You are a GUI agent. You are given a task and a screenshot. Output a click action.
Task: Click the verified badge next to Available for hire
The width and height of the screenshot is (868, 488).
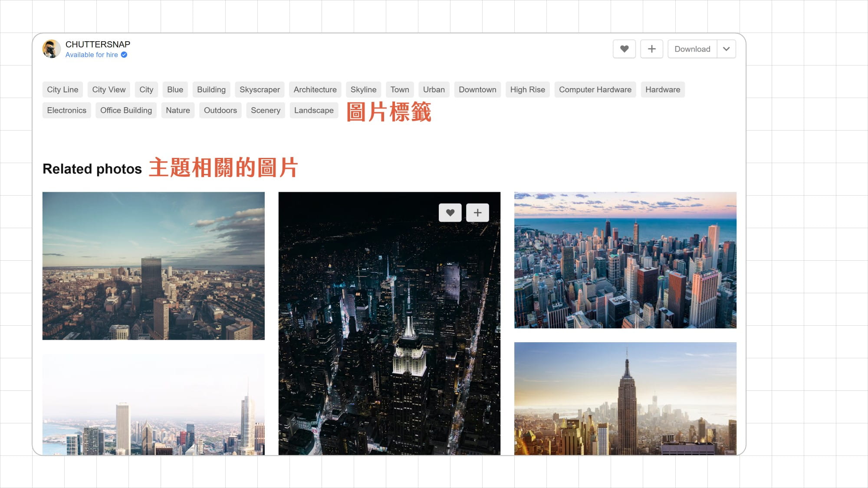(124, 55)
